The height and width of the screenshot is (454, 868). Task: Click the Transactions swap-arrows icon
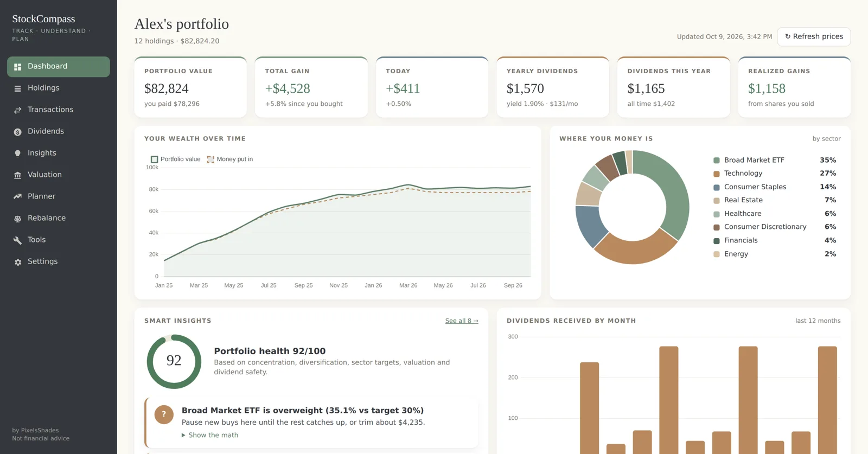[x=17, y=110]
